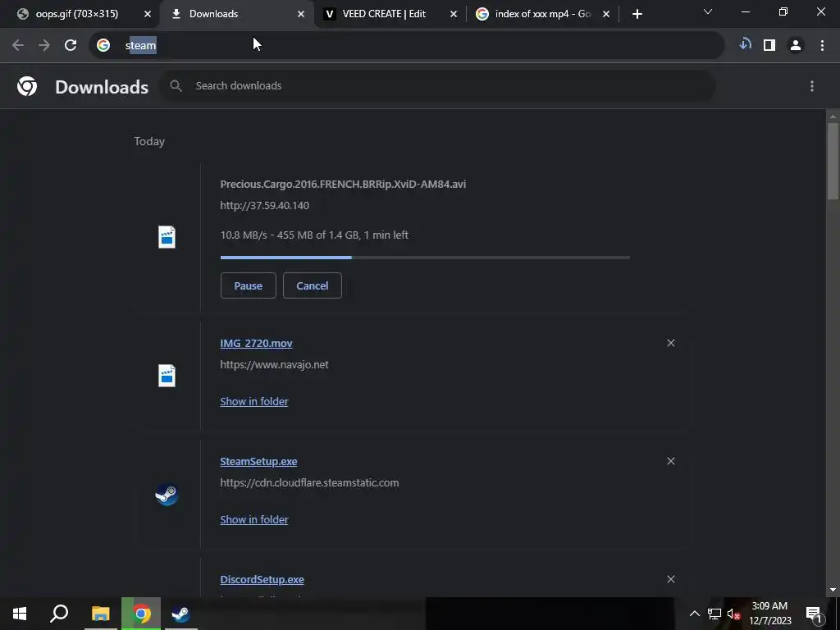Open File Explorer from the taskbar
This screenshot has width=840, height=630.
(x=101, y=614)
